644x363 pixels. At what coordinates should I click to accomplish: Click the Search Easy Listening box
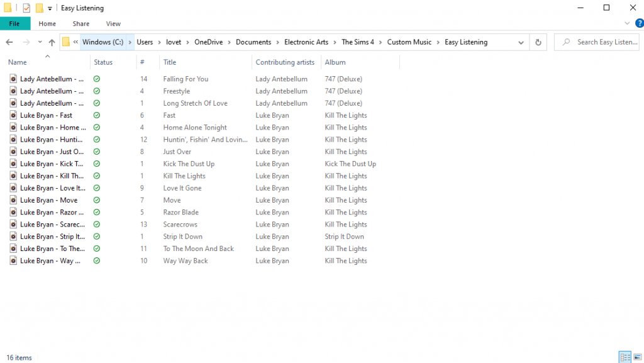(597, 42)
